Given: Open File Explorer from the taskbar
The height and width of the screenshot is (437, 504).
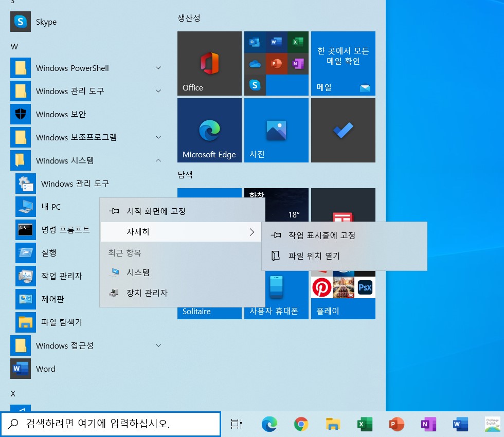Looking at the screenshot, I should pyautogui.click(x=333, y=424).
